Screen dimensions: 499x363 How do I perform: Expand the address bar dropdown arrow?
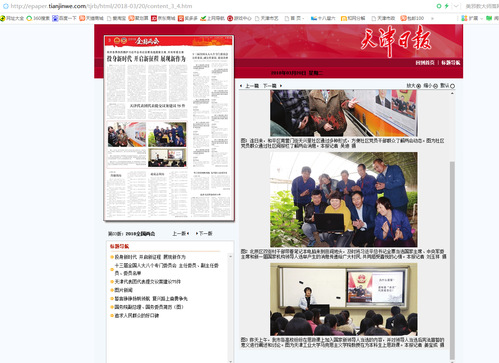pyautogui.click(x=456, y=6)
